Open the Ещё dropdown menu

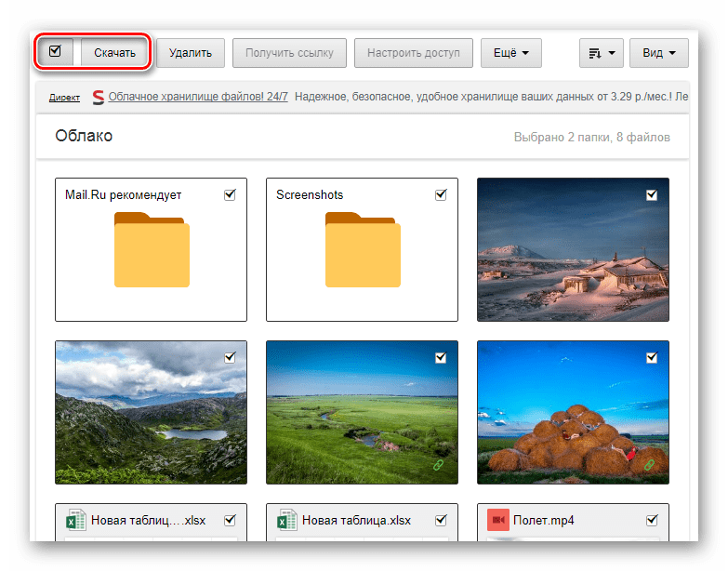coord(511,53)
